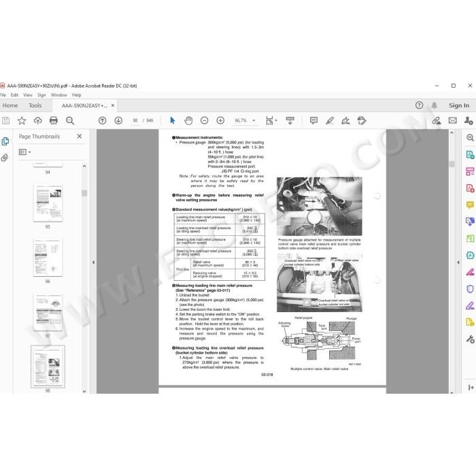Click the thumbnails panel scroll up arrow
Viewport: 476px width, 476px height.
point(84,167)
